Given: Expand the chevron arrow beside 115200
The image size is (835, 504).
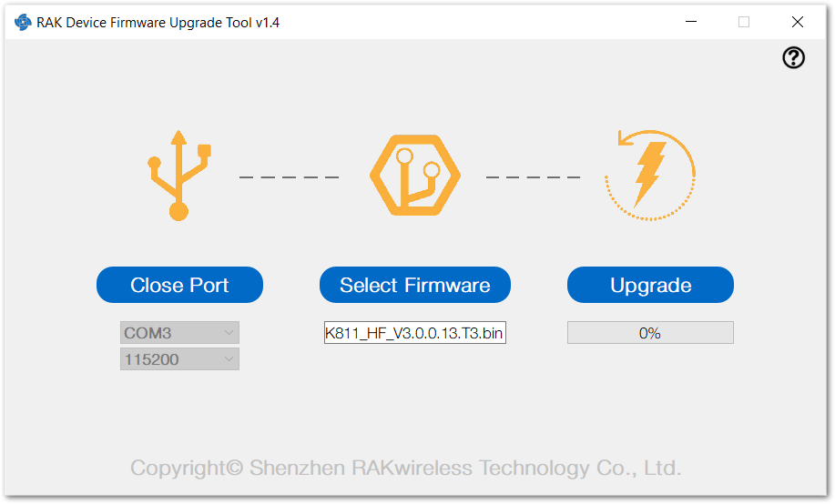Looking at the screenshot, I should point(229,359).
